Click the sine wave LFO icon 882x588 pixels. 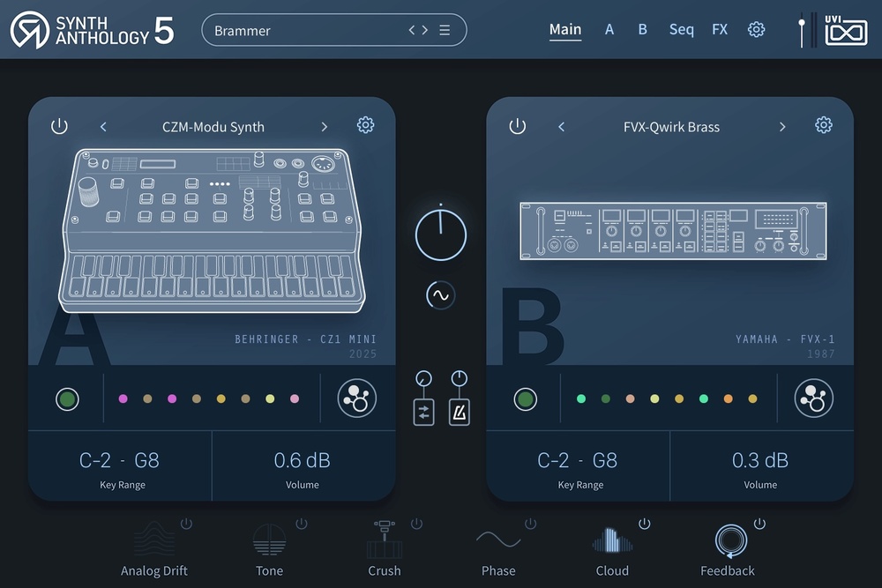pyautogui.click(x=440, y=295)
